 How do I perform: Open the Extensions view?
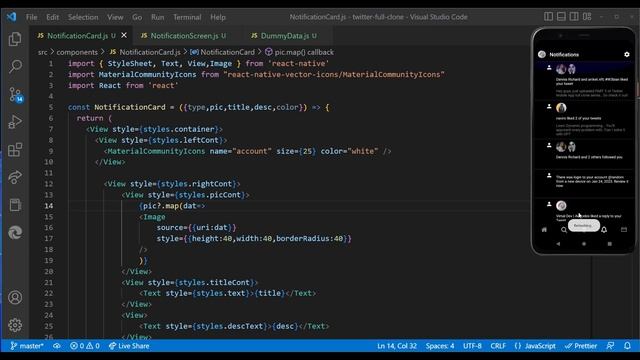tap(15, 149)
